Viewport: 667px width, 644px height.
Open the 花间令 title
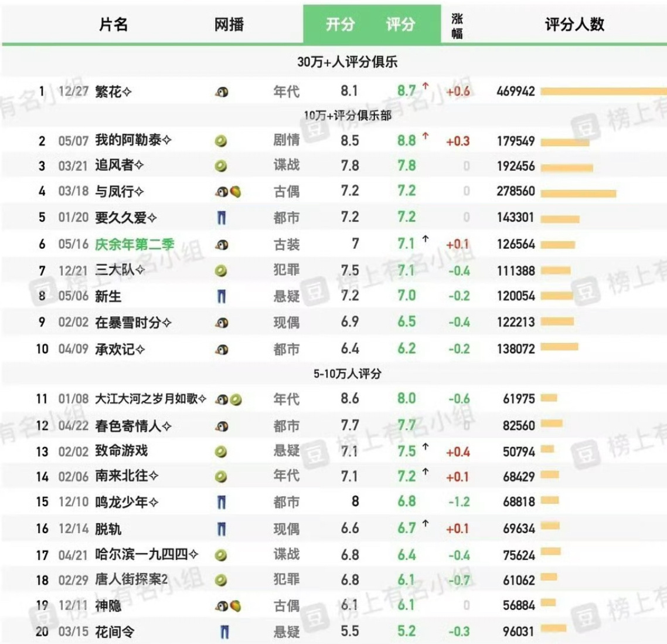[114, 631]
